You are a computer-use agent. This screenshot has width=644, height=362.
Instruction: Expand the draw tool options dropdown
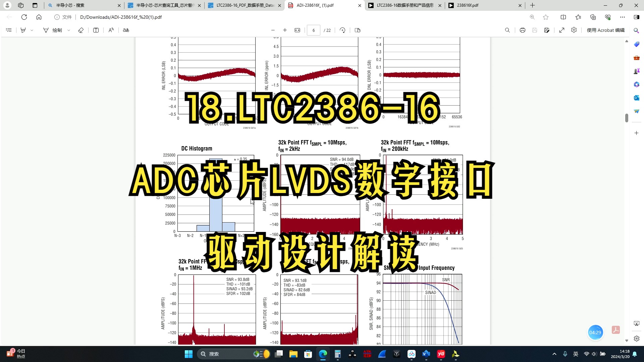click(x=69, y=30)
